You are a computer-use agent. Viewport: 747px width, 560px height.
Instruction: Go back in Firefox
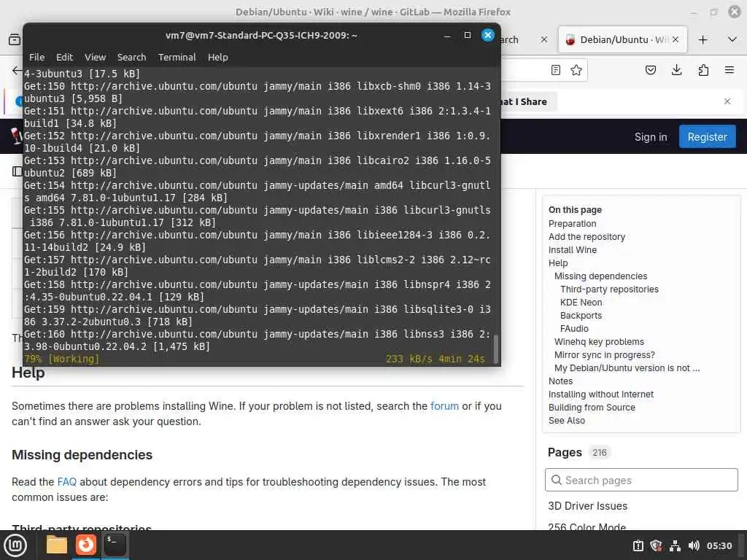pyautogui.click(x=17, y=70)
